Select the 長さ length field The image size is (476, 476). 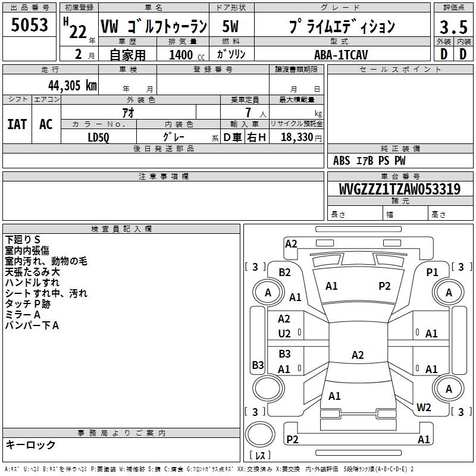pos(355,213)
